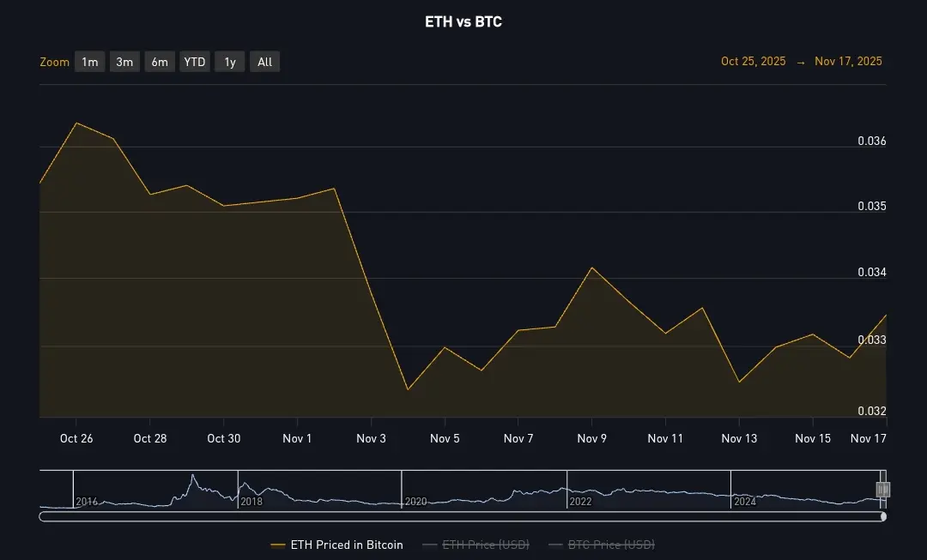This screenshot has width=927, height=560.
Task: Enable the BTC Price (USD) series
Action: [611, 545]
